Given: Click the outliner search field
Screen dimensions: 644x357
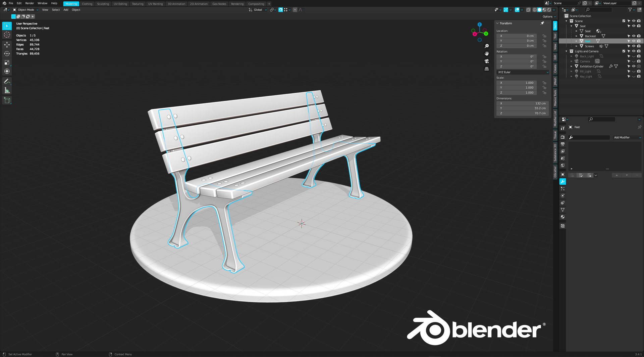Looking at the screenshot, I should pyautogui.click(x=599, y=10).
